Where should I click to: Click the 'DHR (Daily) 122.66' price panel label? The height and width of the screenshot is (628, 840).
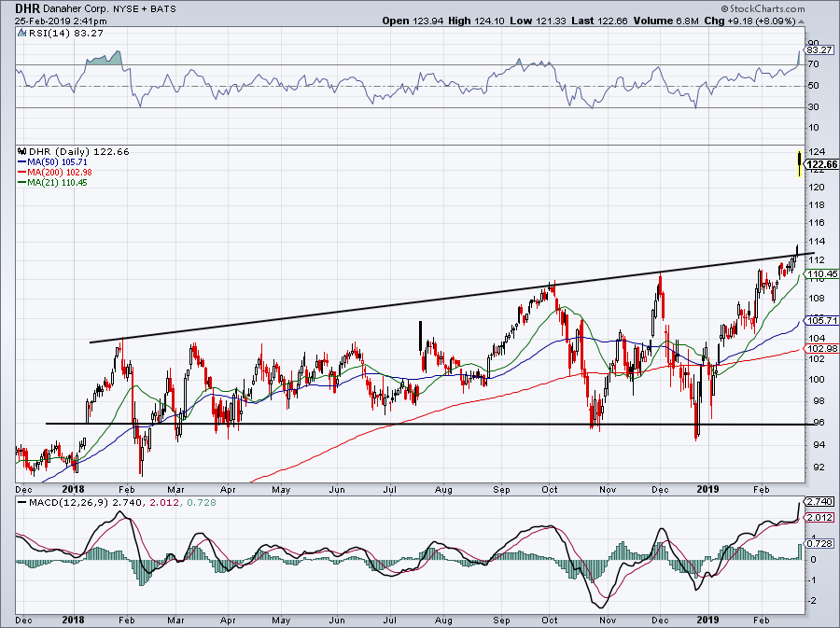point(78,151)
